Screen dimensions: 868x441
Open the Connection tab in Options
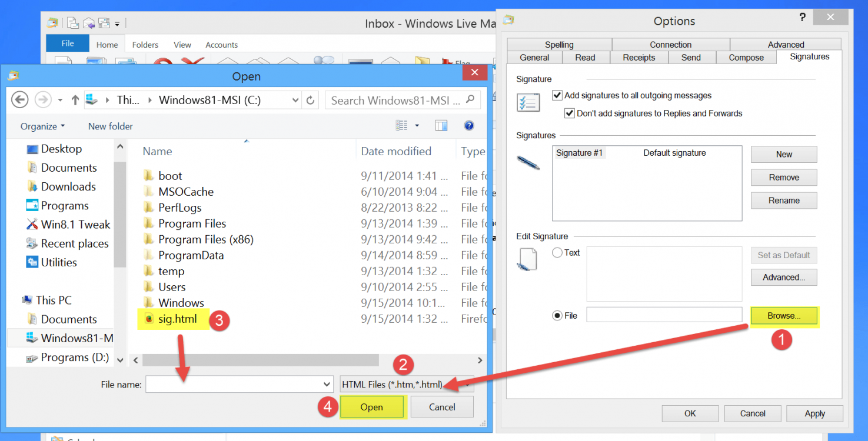(671, 45)
